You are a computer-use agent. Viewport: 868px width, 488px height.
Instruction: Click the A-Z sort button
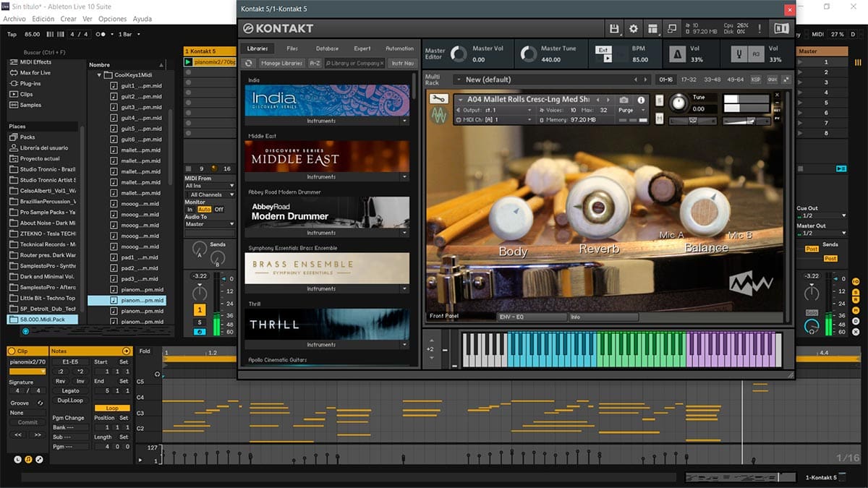(x=315, y=64)
